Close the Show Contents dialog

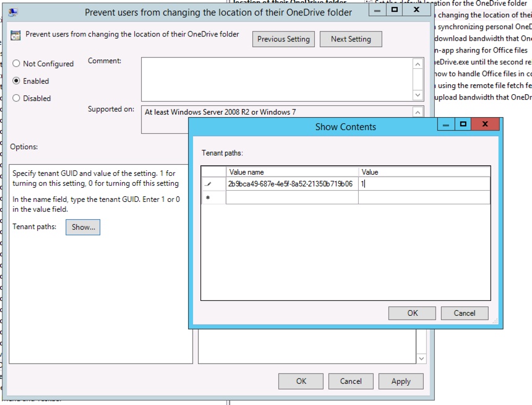click(485, 124)
